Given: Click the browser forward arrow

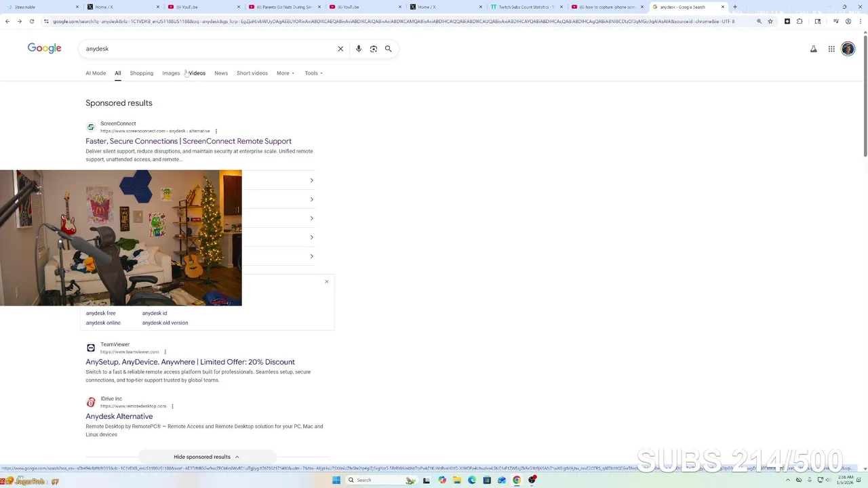Looking at the screenshot, I should click(19, 21).
